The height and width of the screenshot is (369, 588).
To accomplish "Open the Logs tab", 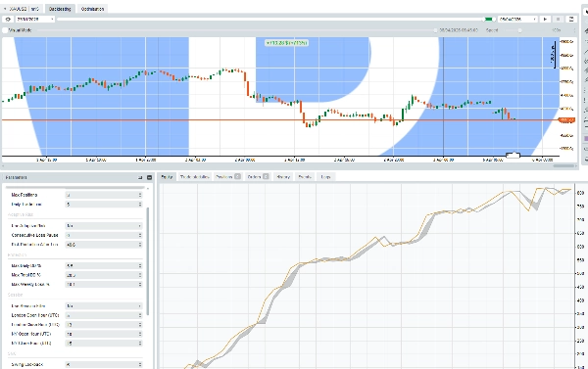I will (x=325, y=177).
